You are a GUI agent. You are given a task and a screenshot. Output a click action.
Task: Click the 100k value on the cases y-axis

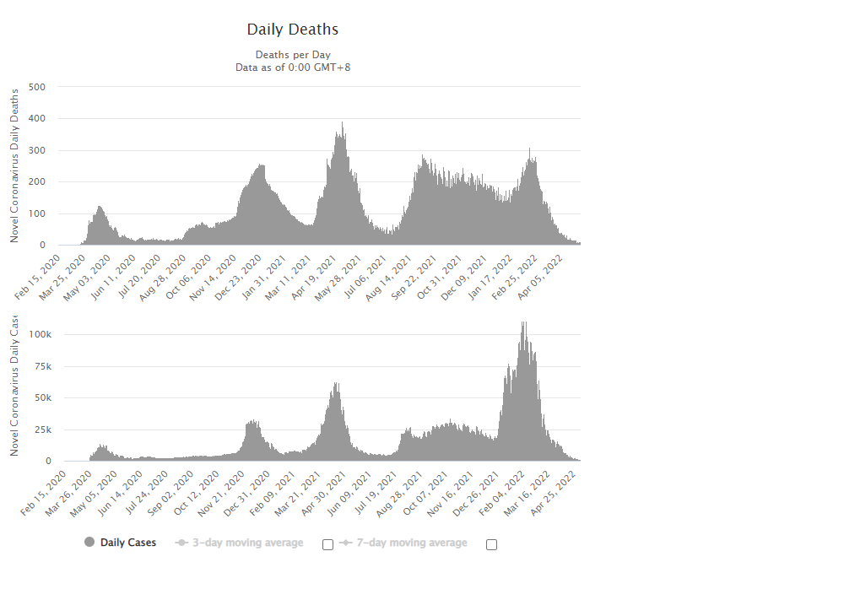click(x=39, y=334)
